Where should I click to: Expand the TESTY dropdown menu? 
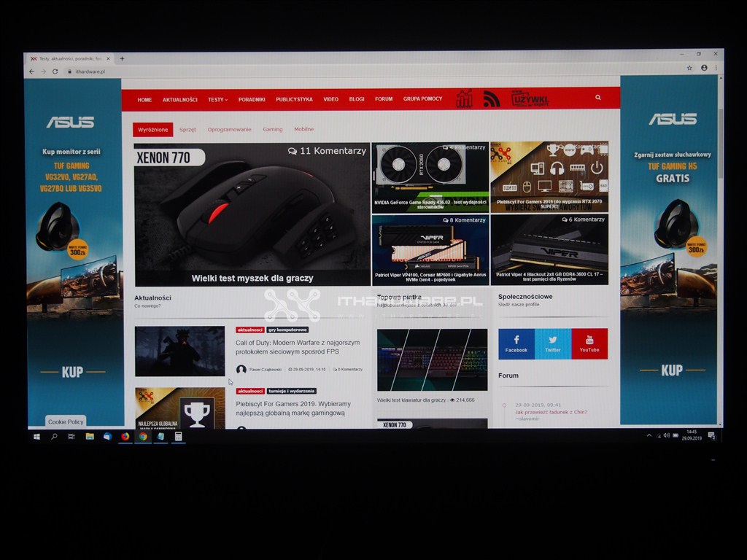pos(217,100)
